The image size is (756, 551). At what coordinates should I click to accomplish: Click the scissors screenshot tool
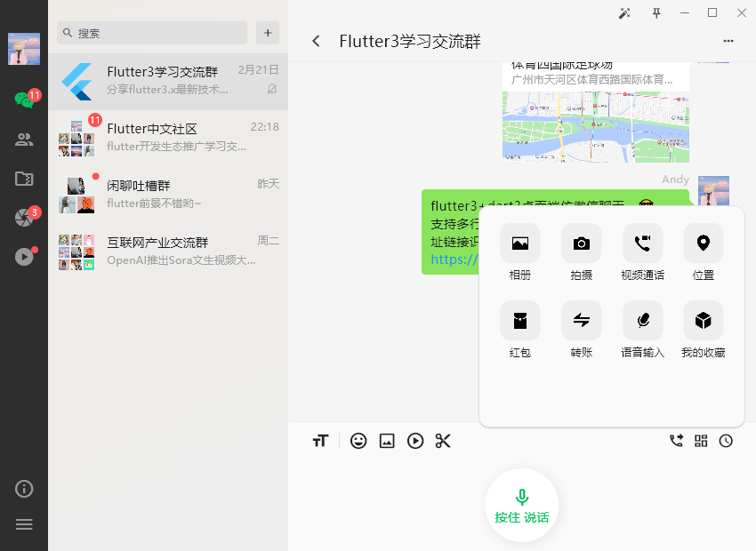pyautogui.click(x=443, y=441)
